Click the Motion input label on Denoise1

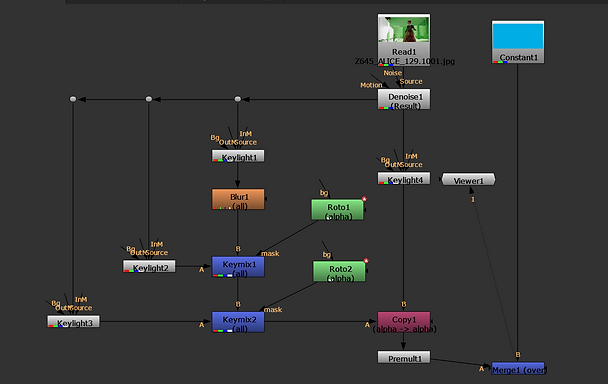(x=371, y=85)
